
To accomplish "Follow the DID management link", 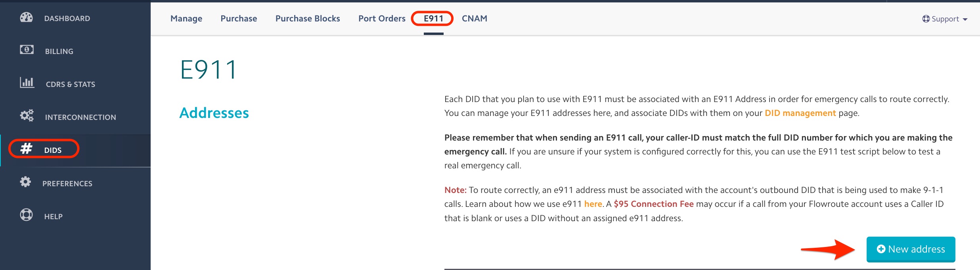I will click(x=800, y=113).
